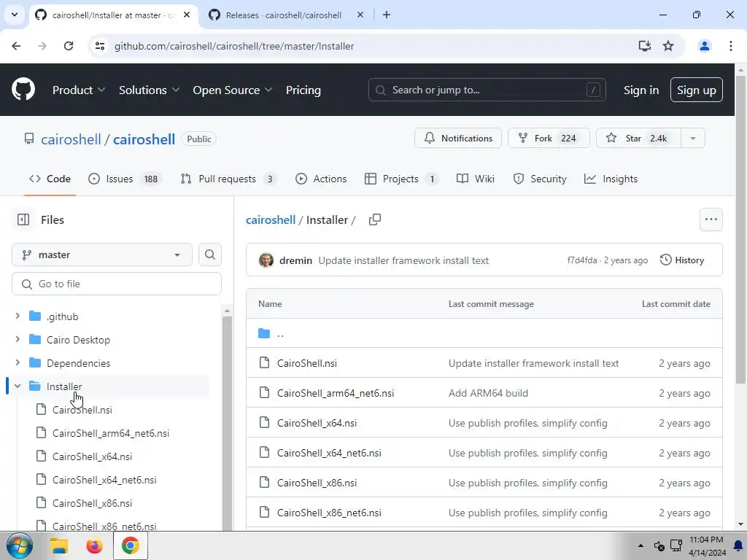This screenshot has width=747, height=560.
Task: Open the volume tray icon
Action: 659,545
